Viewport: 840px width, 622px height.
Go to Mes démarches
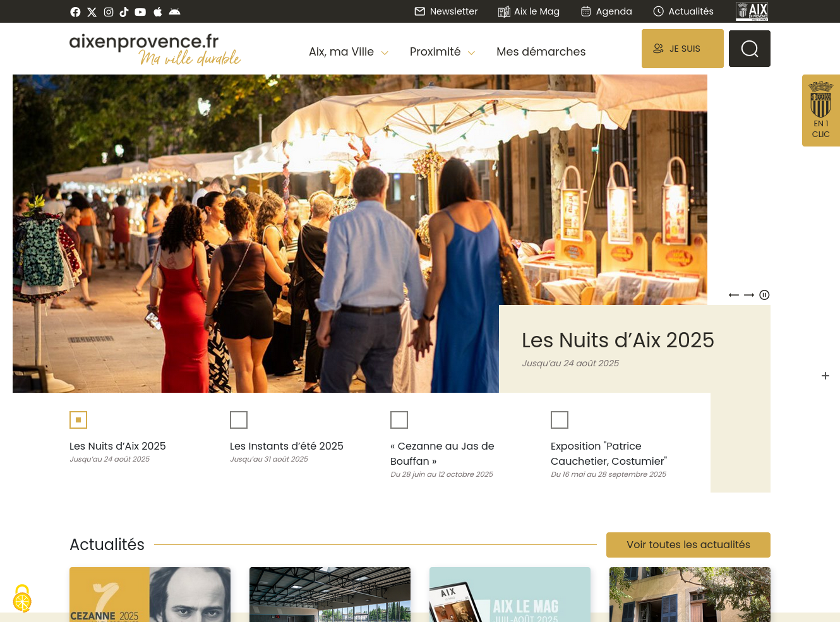(541, 52)
